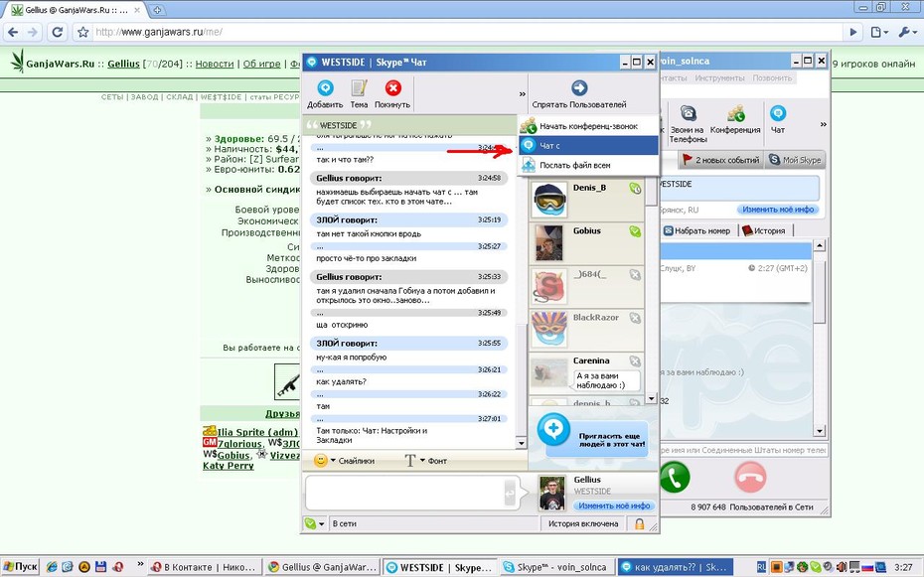924x577 pixels.
Task: Click the bookmark star icon
Action: [83, 32]
